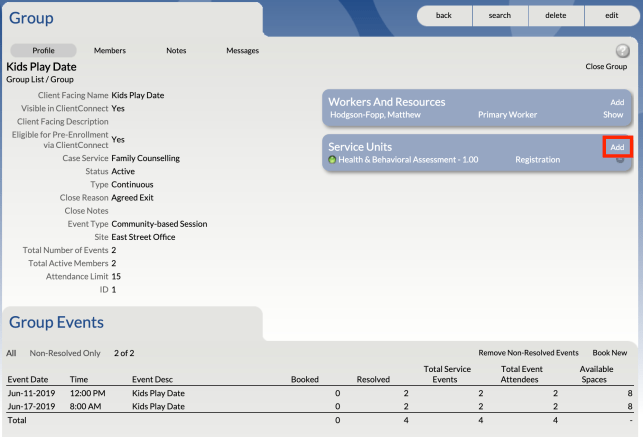Image resolution: width=643 pixels, height=437 pixels.
Task: Click the Close Group link
Action: tap(606, 66)
